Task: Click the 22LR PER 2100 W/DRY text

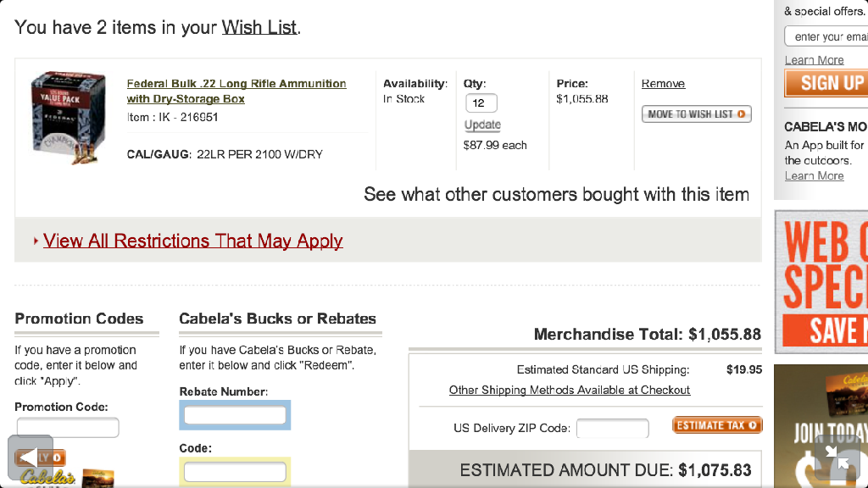Action: point(259,154)
